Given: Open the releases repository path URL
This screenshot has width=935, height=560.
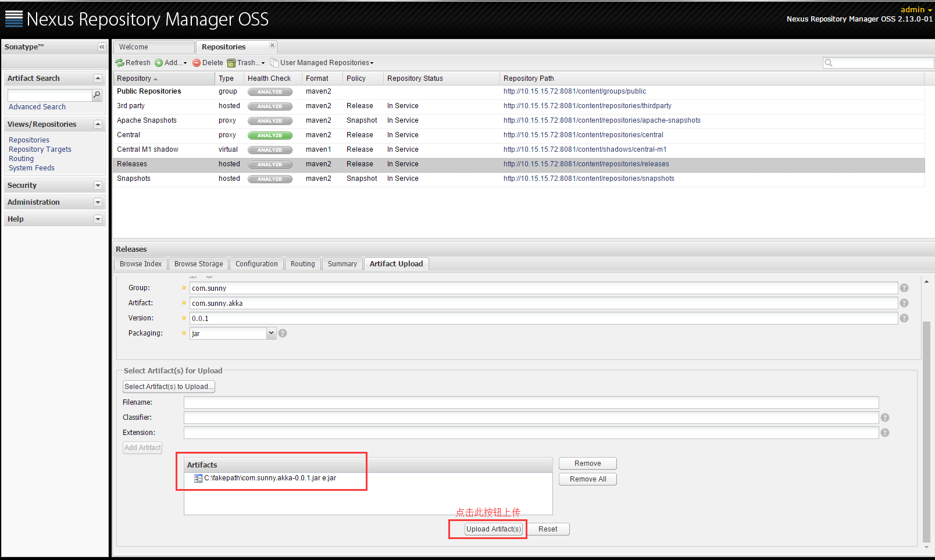Looking at the screenshot, I should coord(586,164).
